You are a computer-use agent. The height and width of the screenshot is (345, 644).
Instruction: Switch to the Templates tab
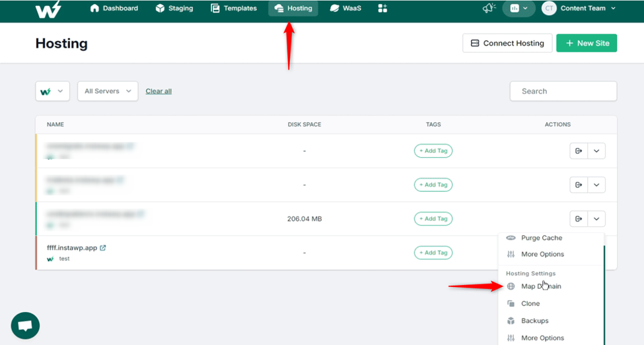[234, 8]
